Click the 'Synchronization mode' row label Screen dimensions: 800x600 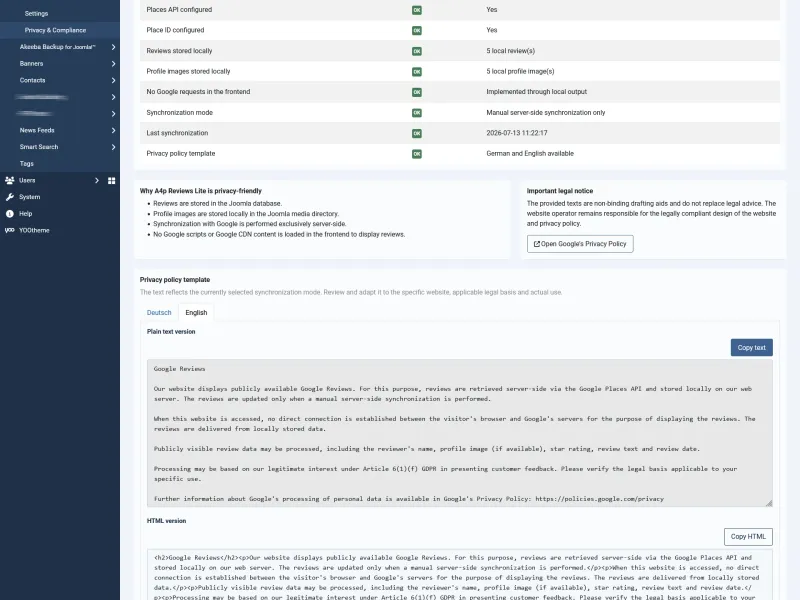click(180, 113)
